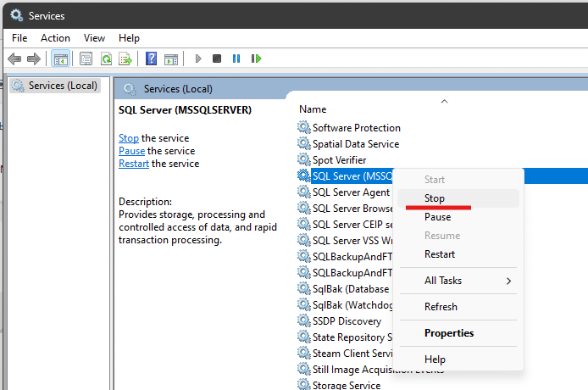Open the View menu in menu bar
Viewport: 588px width, 390px height.
point(95,38)
